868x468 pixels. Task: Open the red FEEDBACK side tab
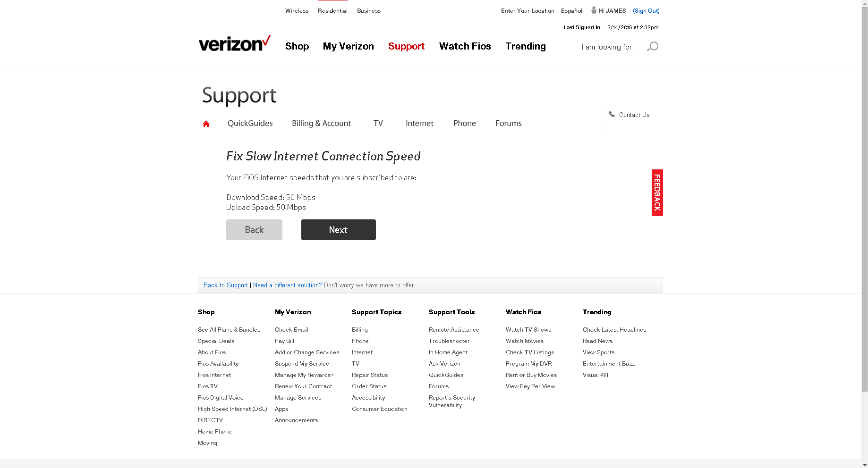click(657, 192)
